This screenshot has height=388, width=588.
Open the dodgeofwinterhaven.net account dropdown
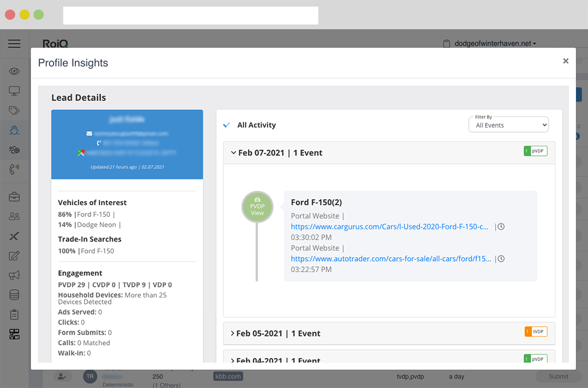click(495, 44)
